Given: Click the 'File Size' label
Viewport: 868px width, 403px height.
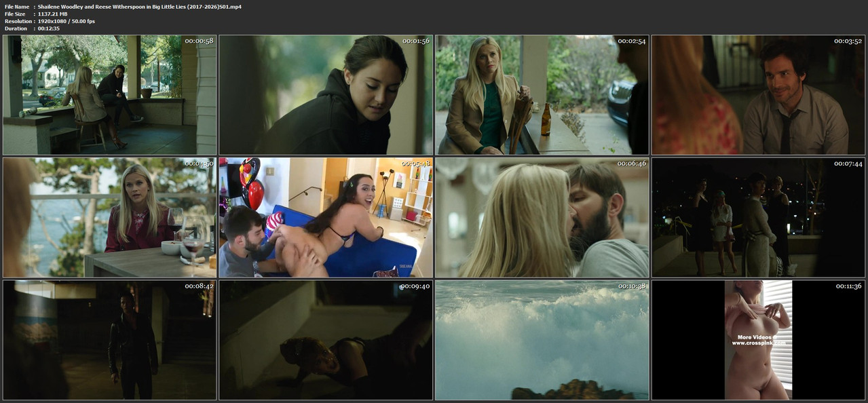Looking at the screenshot, I should (x=16, y=14).
